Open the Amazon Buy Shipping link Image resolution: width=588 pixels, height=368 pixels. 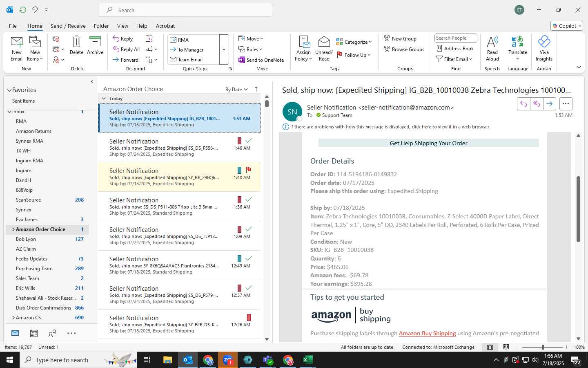point(427,333)
